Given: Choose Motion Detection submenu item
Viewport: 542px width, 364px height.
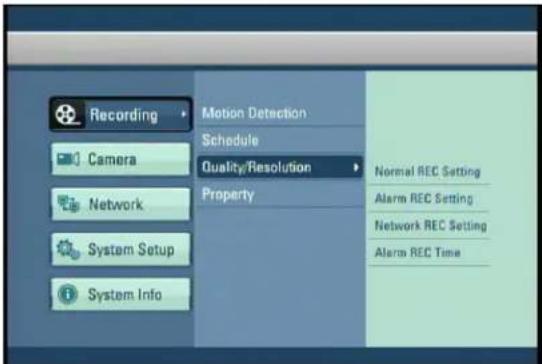Looking at the screenshot, I should tap(254, 113).
